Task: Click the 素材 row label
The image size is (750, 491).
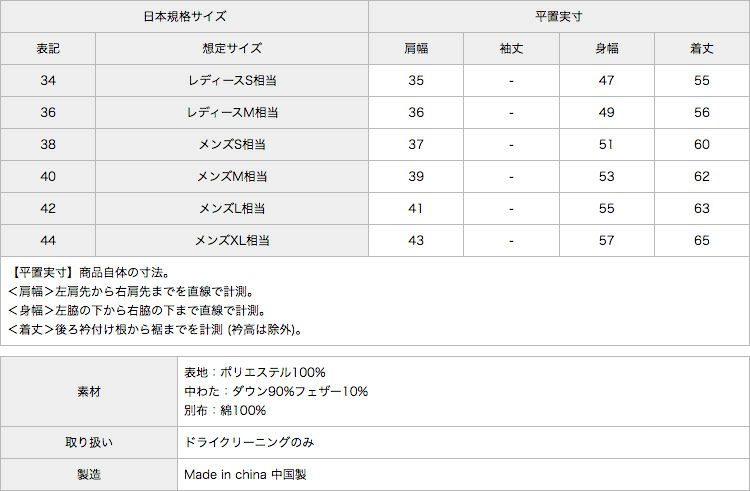Action: [x=88, y=391]
